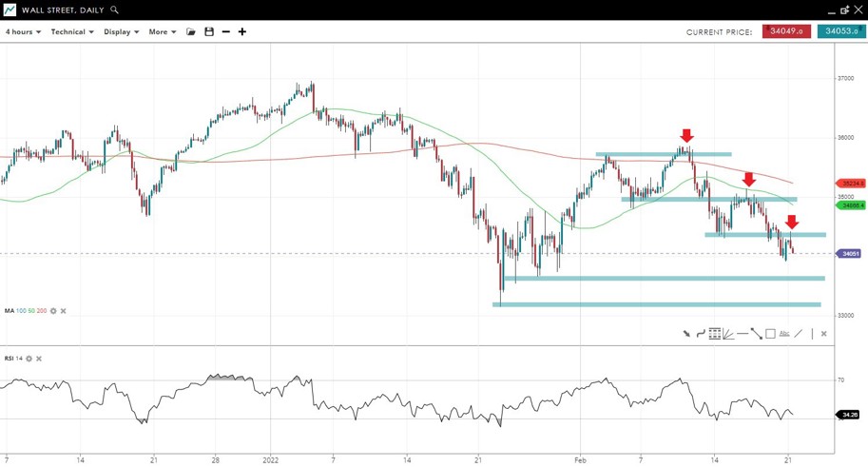
Task: Open the saved chart folder icon
Action: pyautogui.click(x=191, y=32)
